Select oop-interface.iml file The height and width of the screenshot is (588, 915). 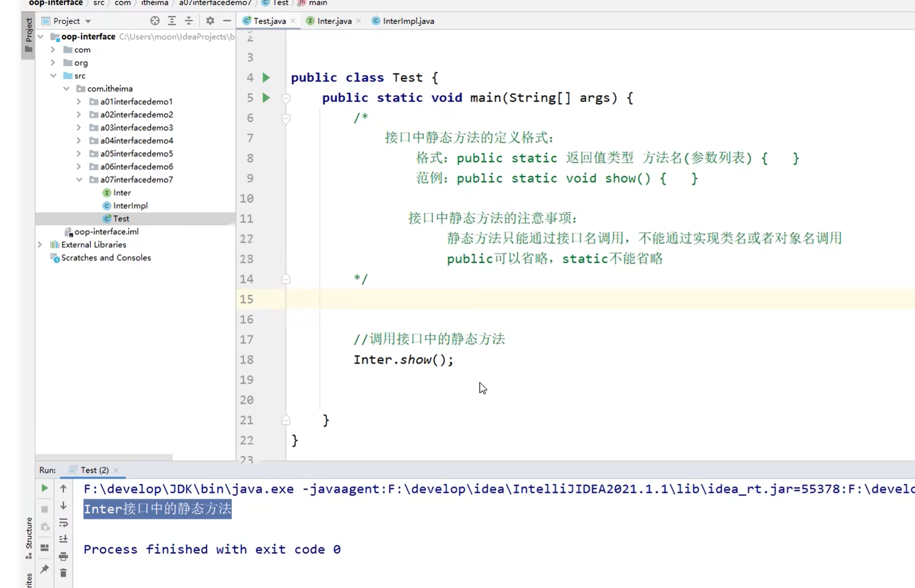click(x=106, y=232)
